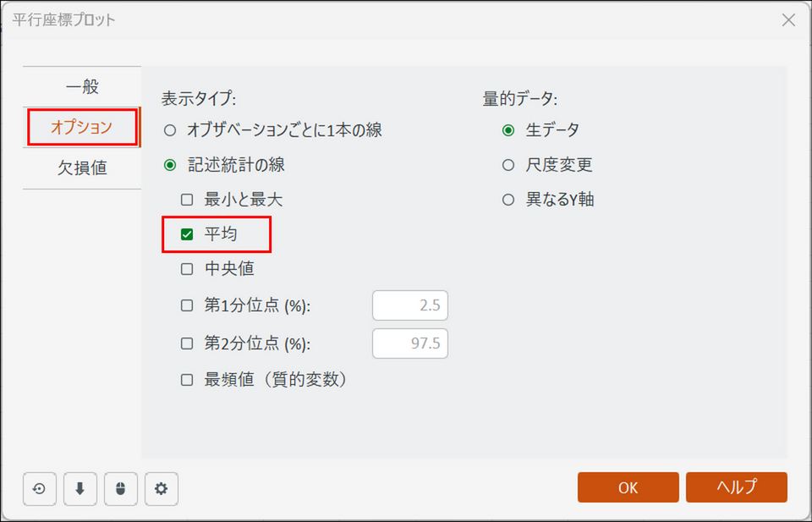Screen dimensions: 812x522
Task: Click the 第2分位点 value field showing 97.5
Action: (410, 343)
